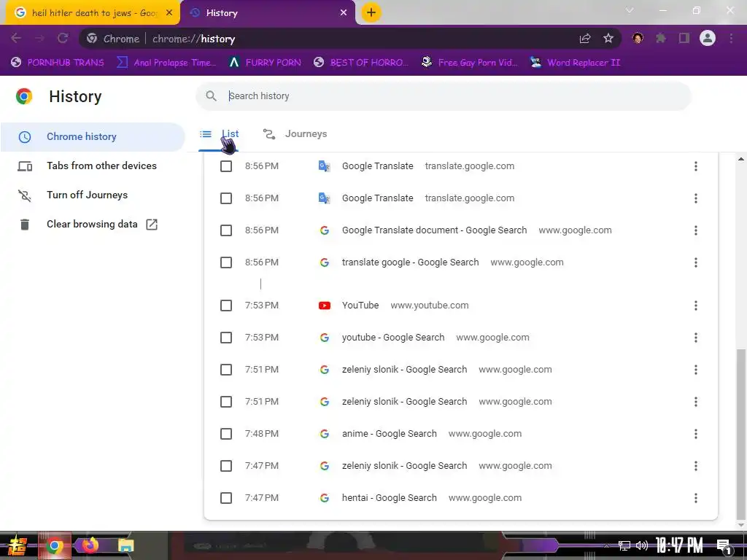Open the Word Replacer II bookmark
This screenshot has height=560, width=747.
click(576, 63)
